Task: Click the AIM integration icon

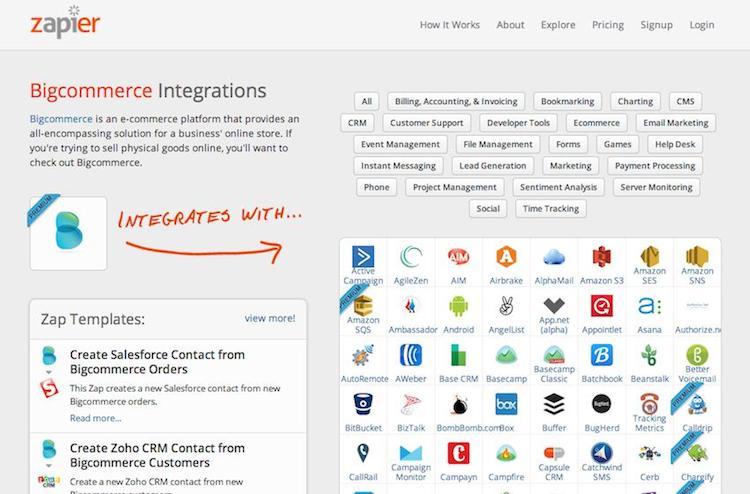Action: point(458,256)
